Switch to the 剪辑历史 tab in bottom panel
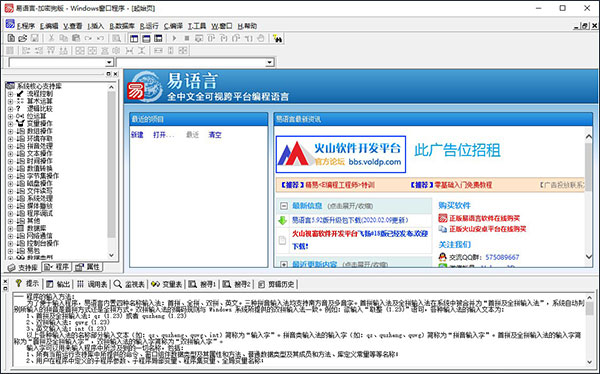The image size is (600, 374). [x=276, y=284]
